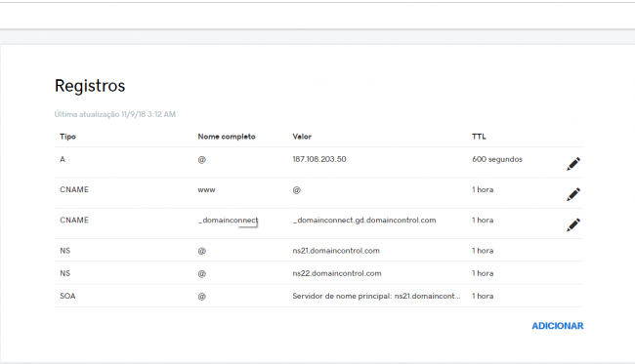Click the Última atualização timestamp text

pyautogui.click(x=115, y=114)
